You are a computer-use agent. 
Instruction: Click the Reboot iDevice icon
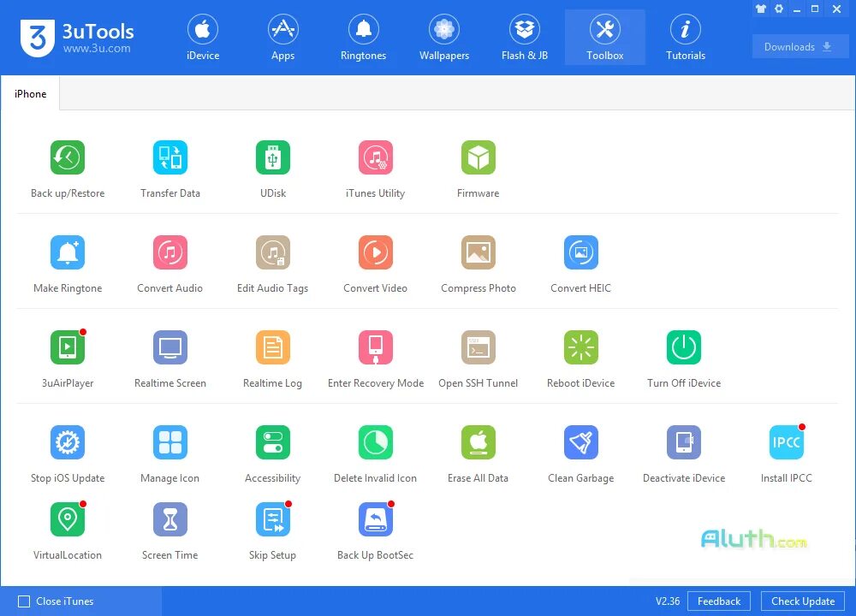pyautogui.click(x=581, y=347)
